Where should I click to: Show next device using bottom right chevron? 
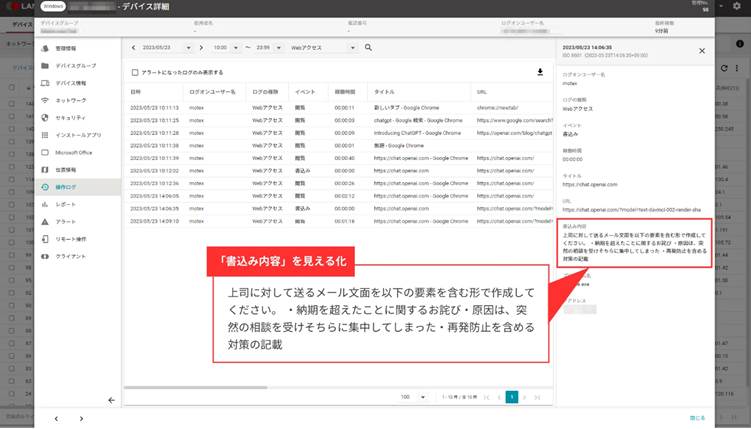(81, 418)
